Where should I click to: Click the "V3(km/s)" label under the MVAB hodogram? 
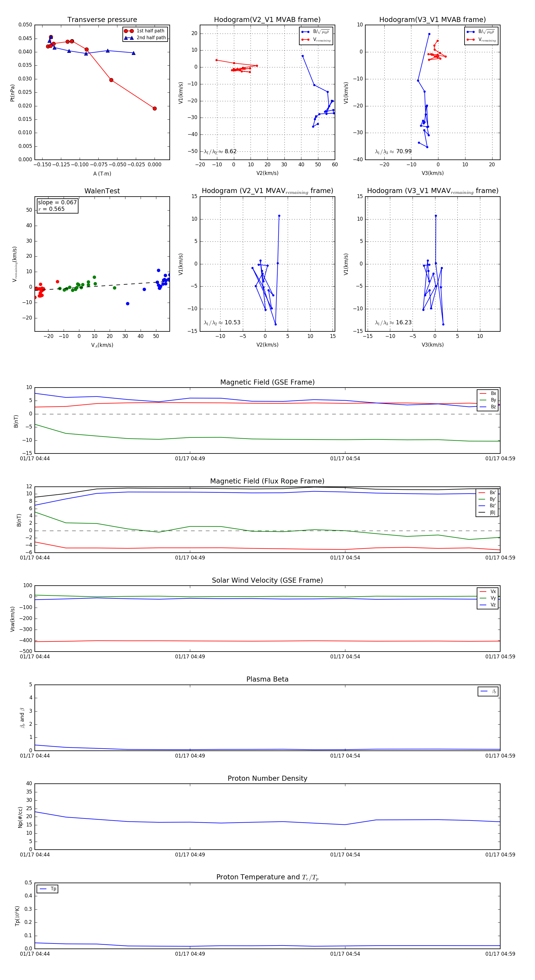[x=432, y=173]
